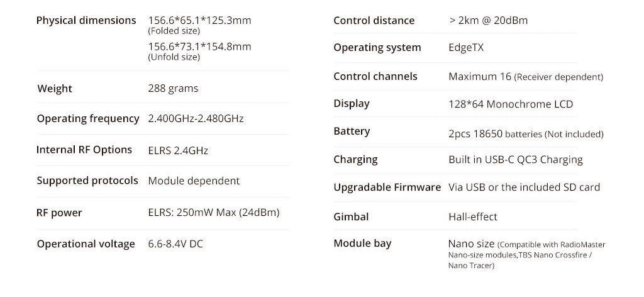The height and width of the screenshot is (297, 644).
Task: Select the unfold size value 156.6*73.1*154.8mm
Action: 199,47
